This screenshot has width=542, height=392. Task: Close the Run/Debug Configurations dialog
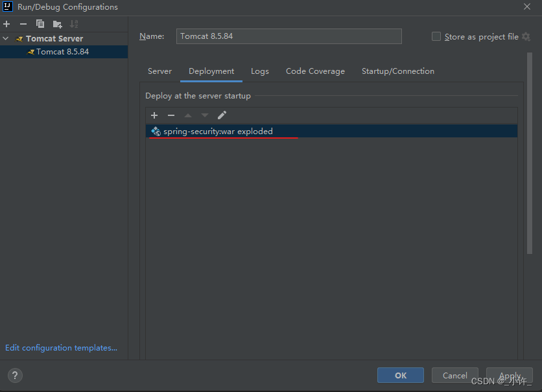527,6
